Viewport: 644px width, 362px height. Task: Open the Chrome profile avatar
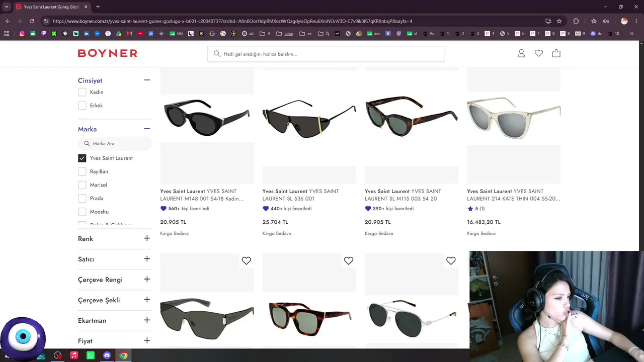click(624, 21)
